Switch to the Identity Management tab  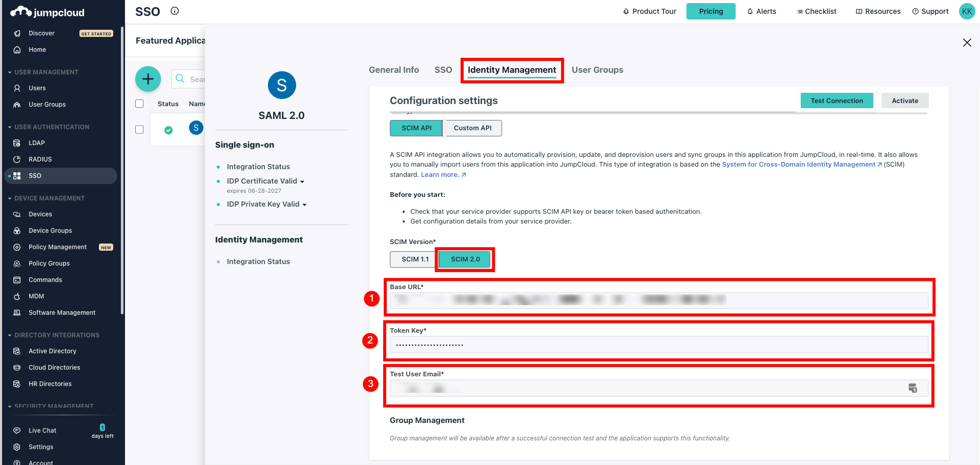click(x=512, y=70)
